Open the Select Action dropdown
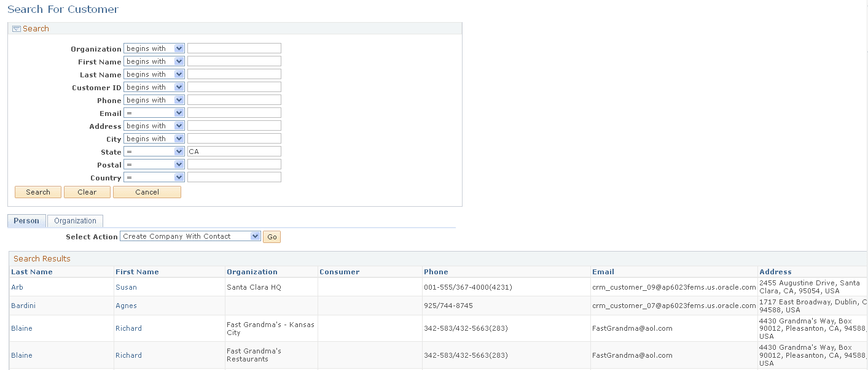Viewport: 868px width, 370px height. [190, 236]
